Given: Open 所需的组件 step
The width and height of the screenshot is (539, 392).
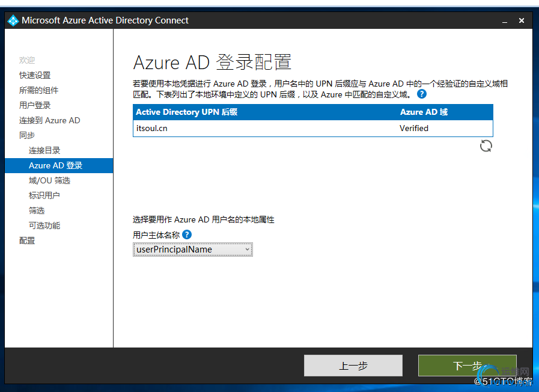Looking at the screenshot, I should coord(38,90).
